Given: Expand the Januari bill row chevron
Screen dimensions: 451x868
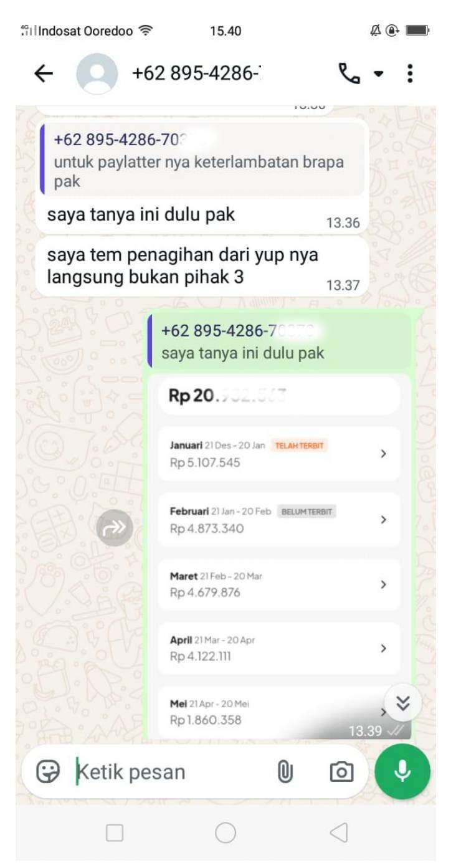Looking at the screenshot, I should click(x=383, y=454).
